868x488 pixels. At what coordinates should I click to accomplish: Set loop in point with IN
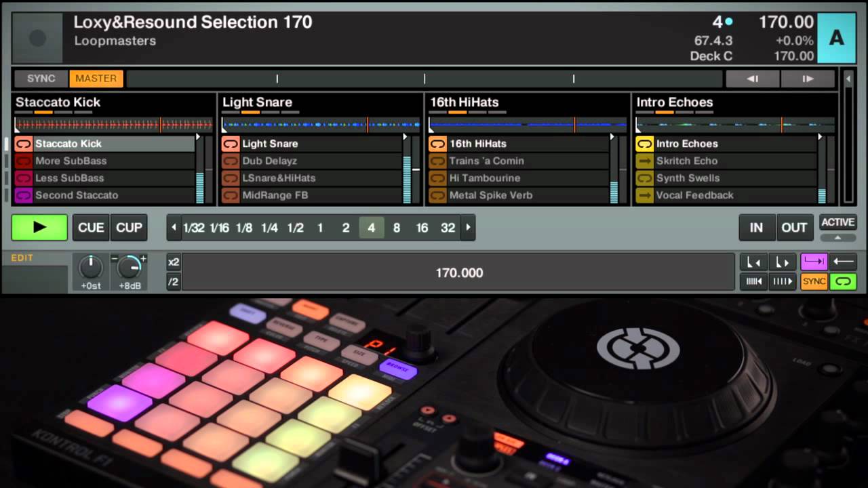click(x=756, y=228)
